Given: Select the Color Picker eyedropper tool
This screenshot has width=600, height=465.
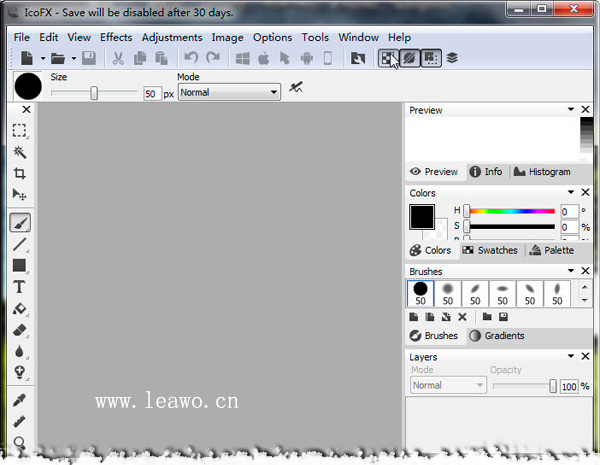Looking at the screenshot, I should point(20,400).
